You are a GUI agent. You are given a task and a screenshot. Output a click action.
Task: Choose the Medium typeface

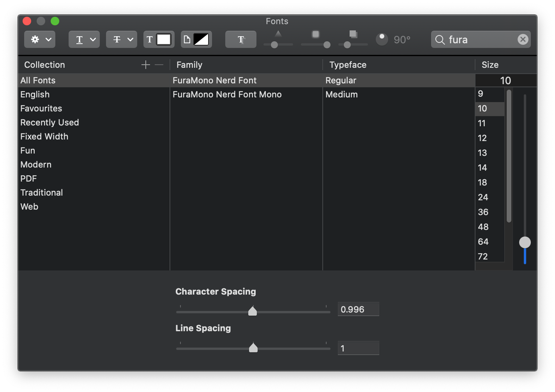pos(399,94)
